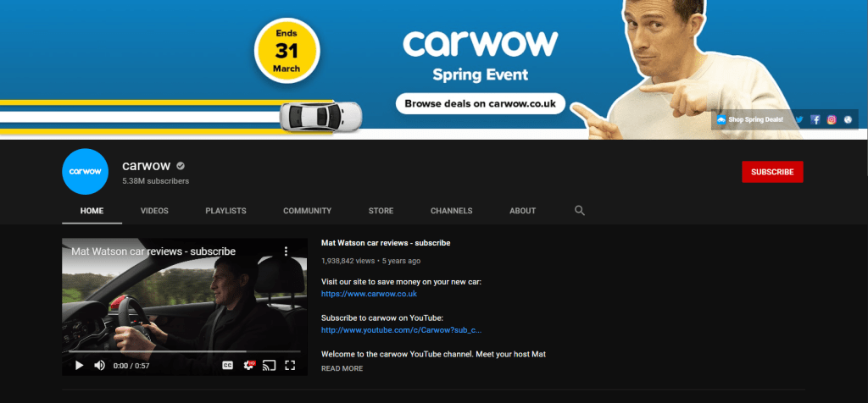Go to the Community tab
The width and height of the screenshot is (868, 403).
[x=307, y=211]
